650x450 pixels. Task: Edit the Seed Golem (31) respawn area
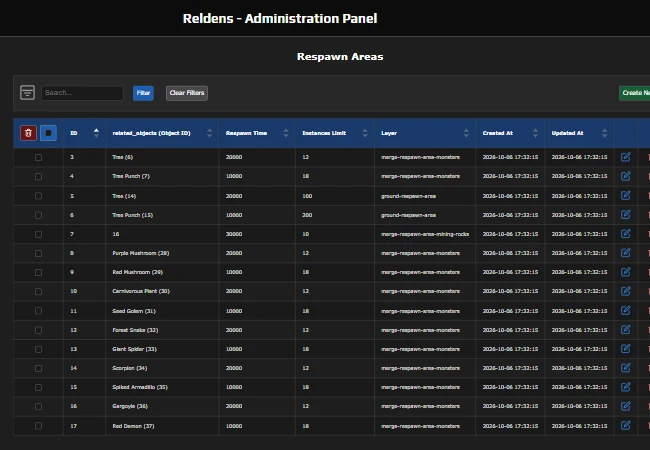click(x=626, y=311)
